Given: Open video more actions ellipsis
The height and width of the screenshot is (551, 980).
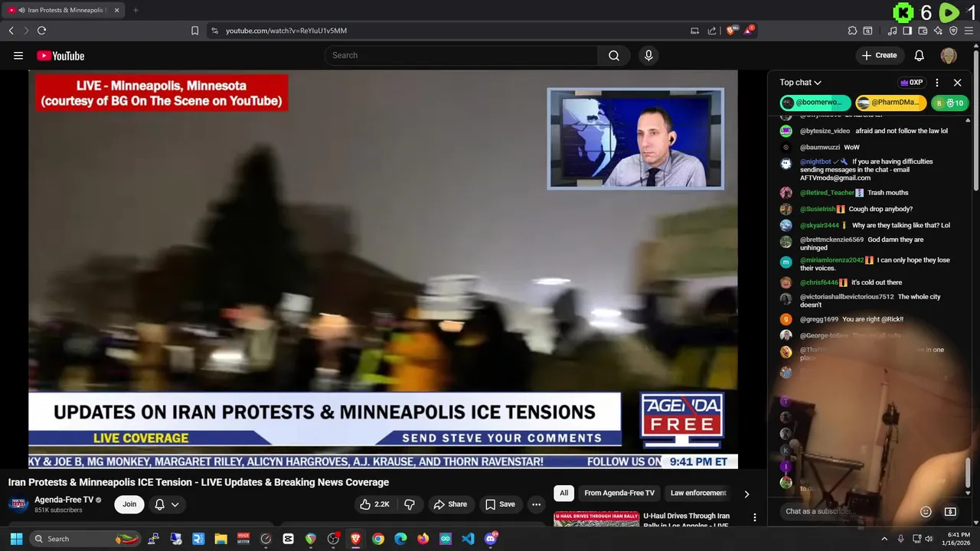Looking at the screenshot, I should (536, 504).
